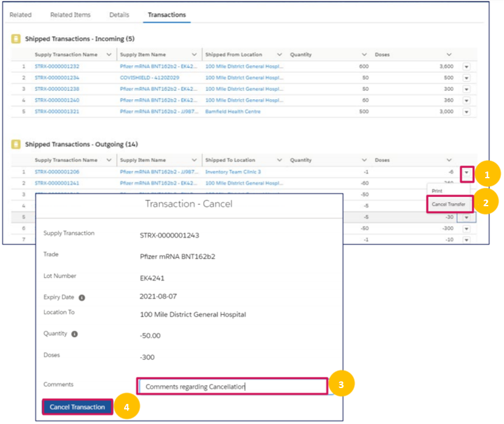
Task: Expand Outgoing Supply Transaction Name column menu
Action: click(x=109, y=160)
